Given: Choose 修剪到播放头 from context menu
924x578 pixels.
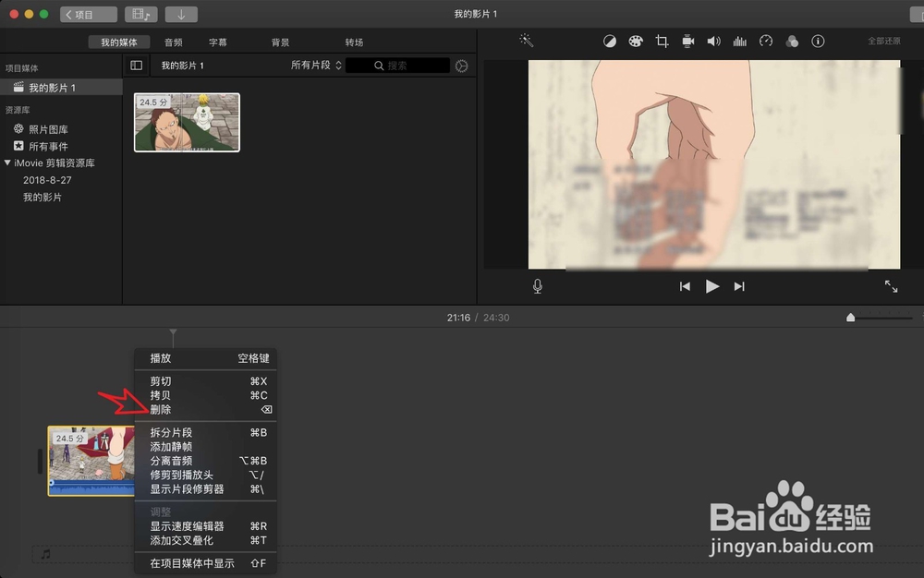Looking at the screenshot, I should (205, 475).
